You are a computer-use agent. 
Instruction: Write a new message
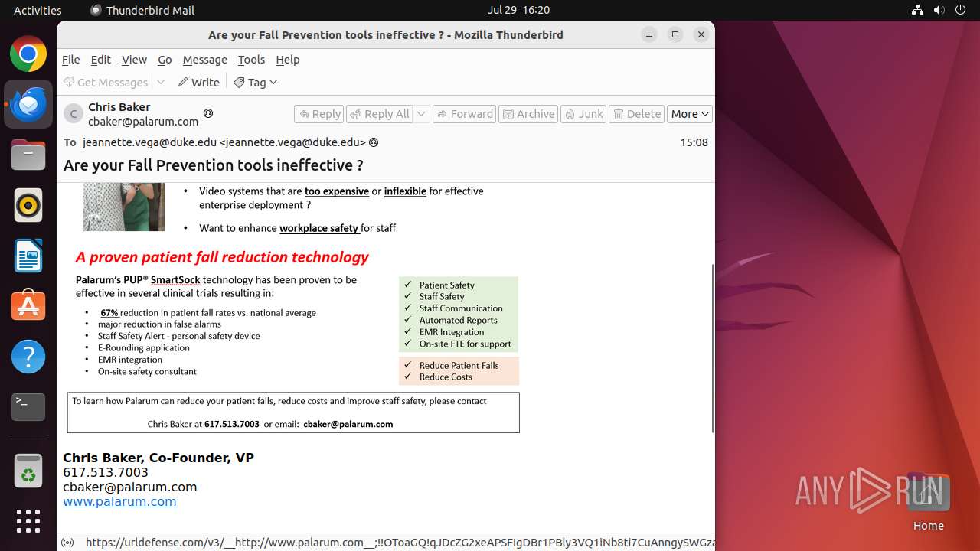pos(198,82)
